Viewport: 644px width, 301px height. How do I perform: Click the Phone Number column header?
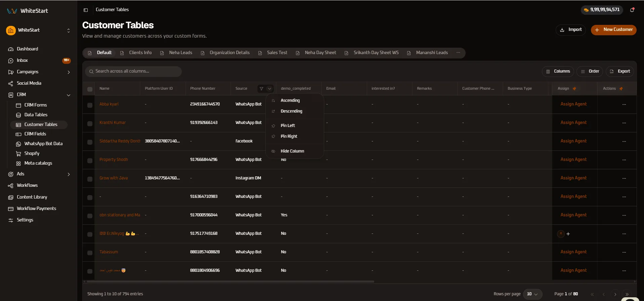pos(203,89)
